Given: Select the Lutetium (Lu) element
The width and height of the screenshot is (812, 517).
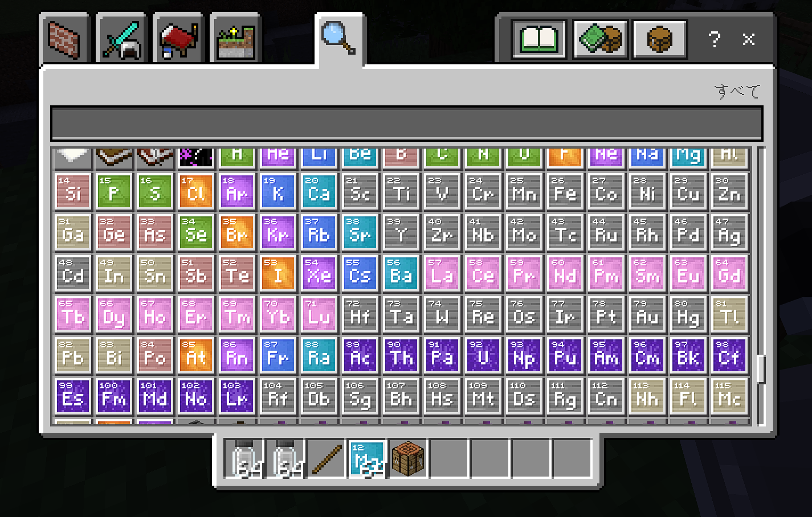Looking at the screenshot, I should (x=319, y=314).
